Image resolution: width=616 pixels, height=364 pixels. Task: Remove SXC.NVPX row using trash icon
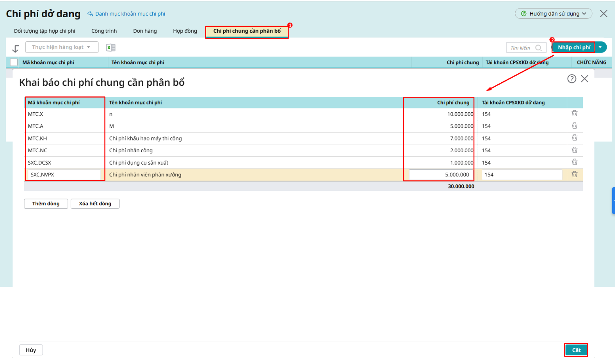point(574,174)
